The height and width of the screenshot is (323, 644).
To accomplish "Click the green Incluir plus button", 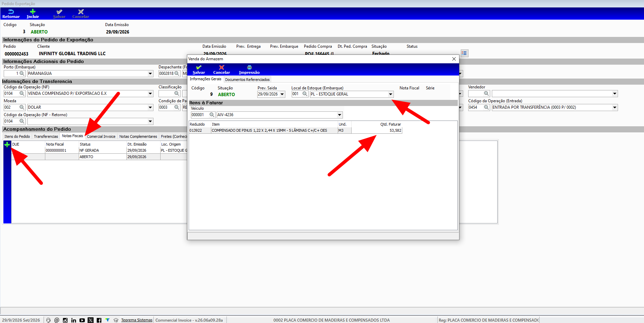I will pyautogui.click(x=33, y=14).
